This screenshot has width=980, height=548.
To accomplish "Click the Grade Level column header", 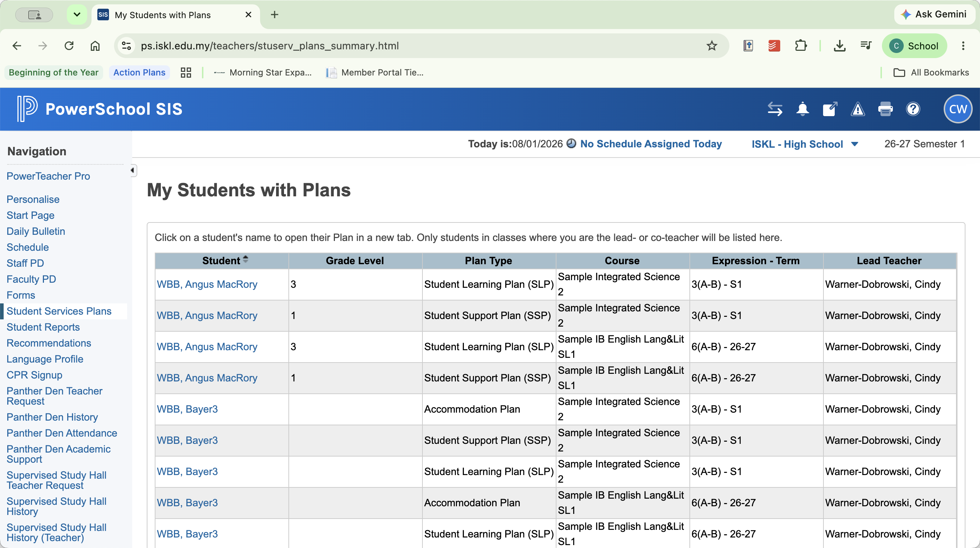I will 355,261.
